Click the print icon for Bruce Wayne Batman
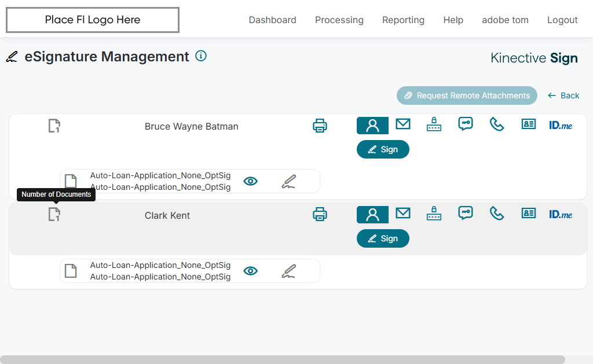Screen dimensions: 593x364 [320, 126]
